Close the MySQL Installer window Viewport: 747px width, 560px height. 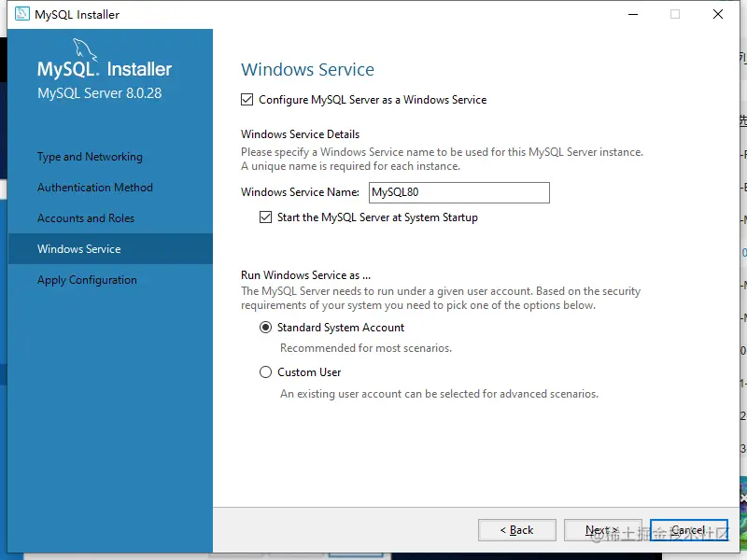718,14
